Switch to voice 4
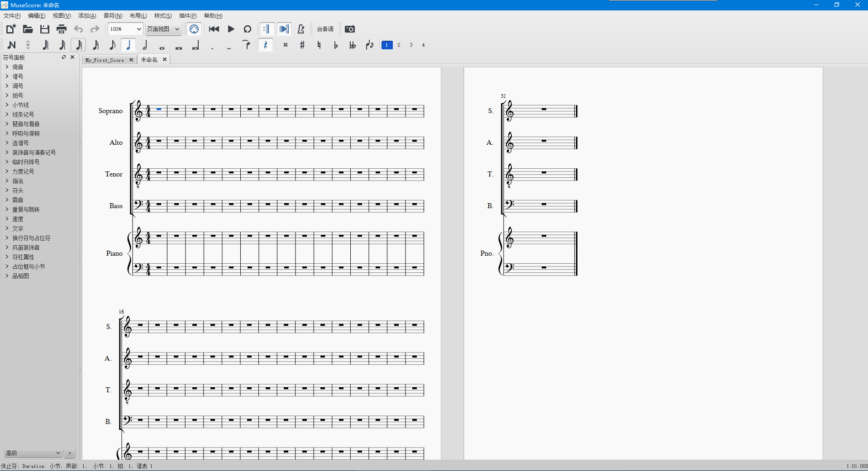The image size is (868, 471). coord(424,45)
